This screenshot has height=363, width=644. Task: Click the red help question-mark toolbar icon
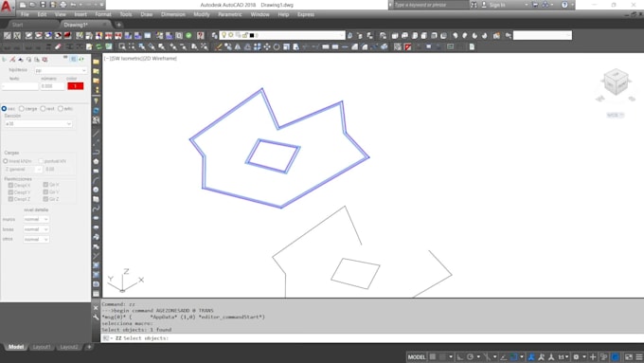tap(201, 36)
